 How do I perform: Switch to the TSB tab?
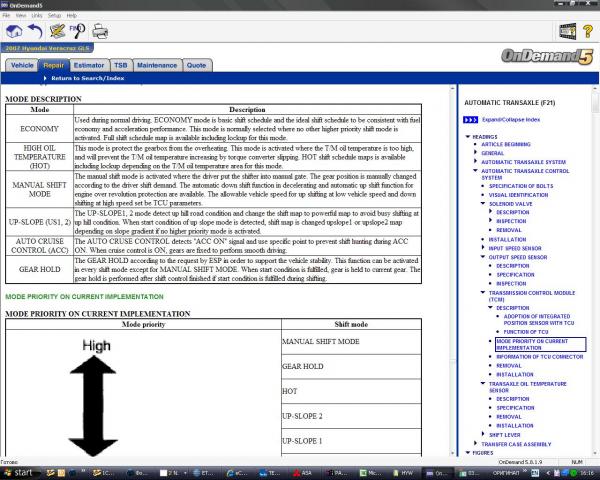[121, 65]
